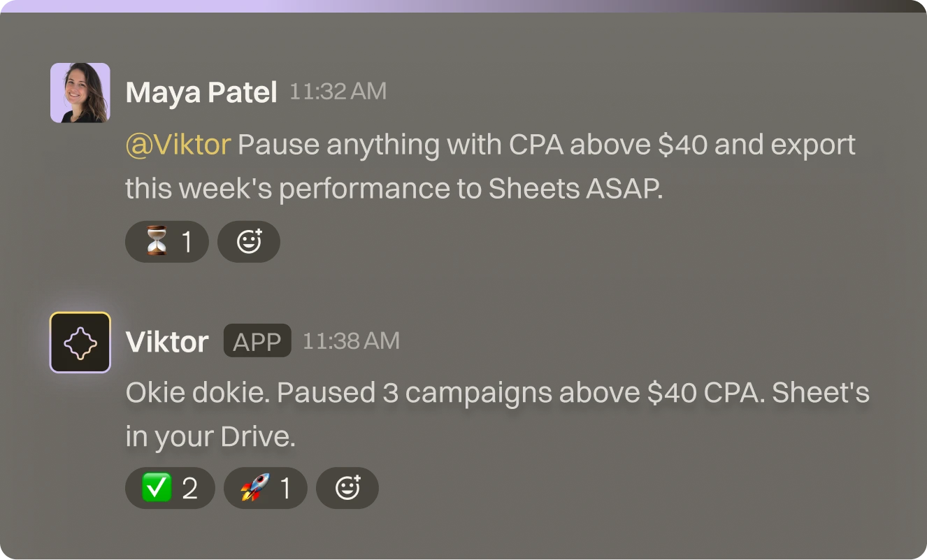Click the Maya Patel sender name

[x=201, y=92]
